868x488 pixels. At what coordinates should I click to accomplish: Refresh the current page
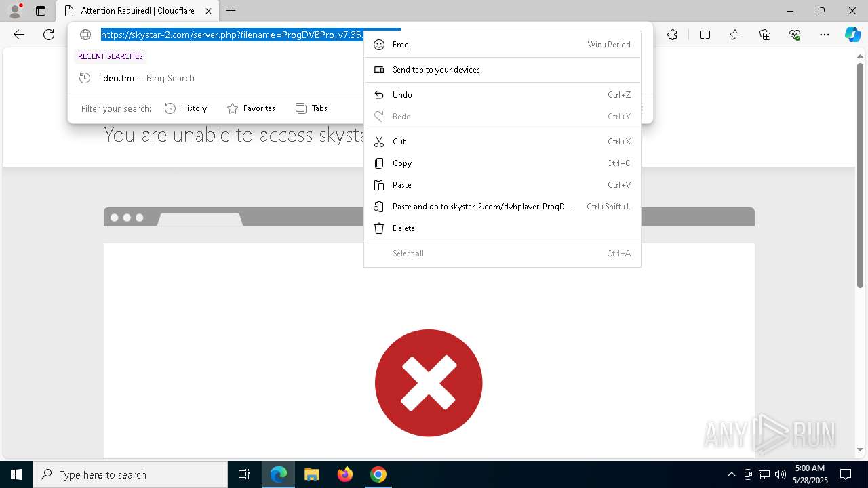pos(49,35)
